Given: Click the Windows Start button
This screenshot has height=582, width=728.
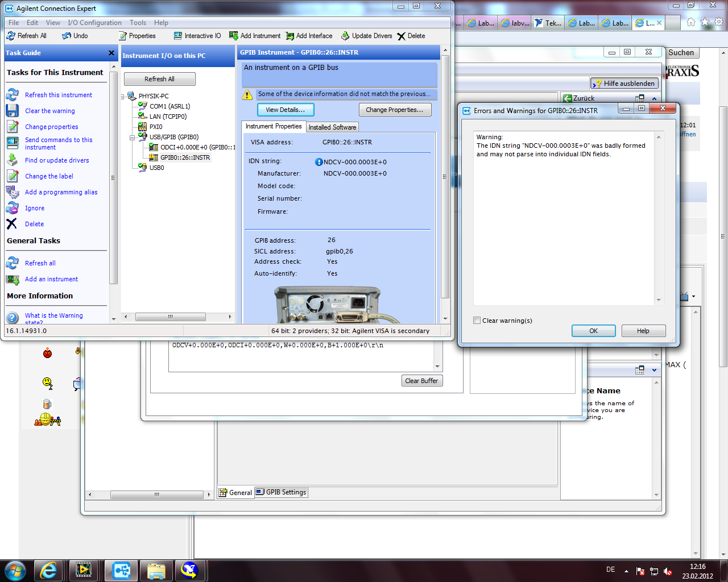Looking at the screenshot, I should (x=14, y=570).
